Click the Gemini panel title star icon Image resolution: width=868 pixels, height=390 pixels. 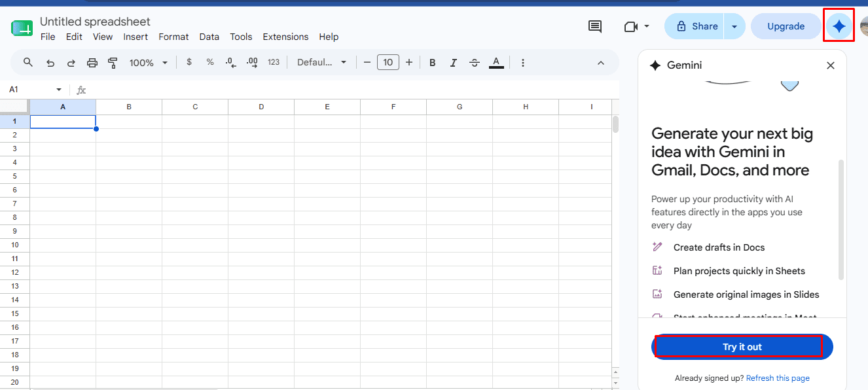655,65
